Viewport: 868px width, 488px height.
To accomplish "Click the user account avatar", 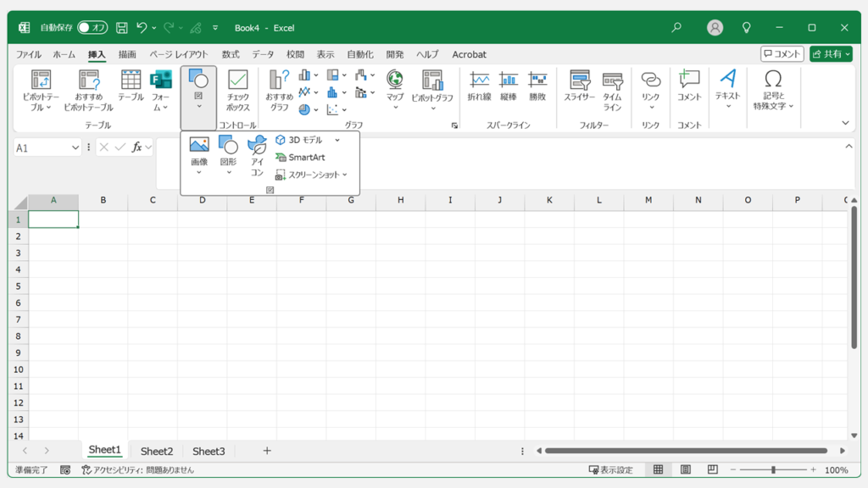I will pyautogui.click(x=715, y=28).
